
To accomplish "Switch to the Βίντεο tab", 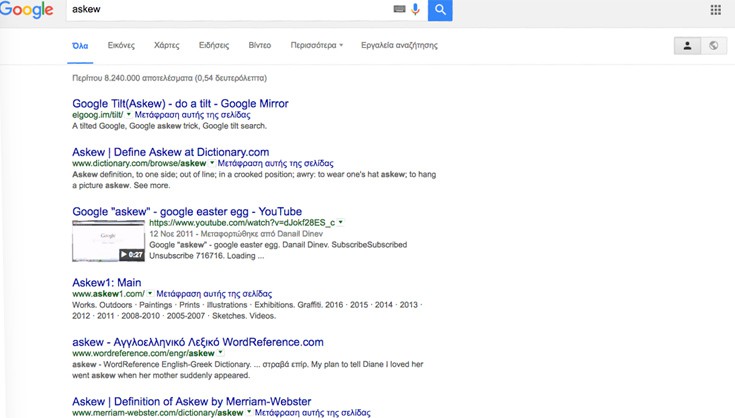I will pos(259,45).
